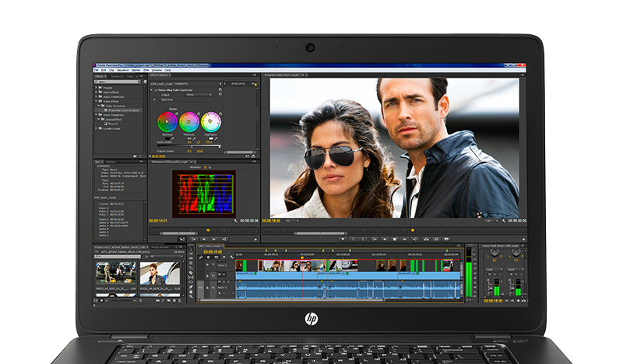
Task: Reset the Three-Way Color Corrector effect
Action: pos(220,90)
